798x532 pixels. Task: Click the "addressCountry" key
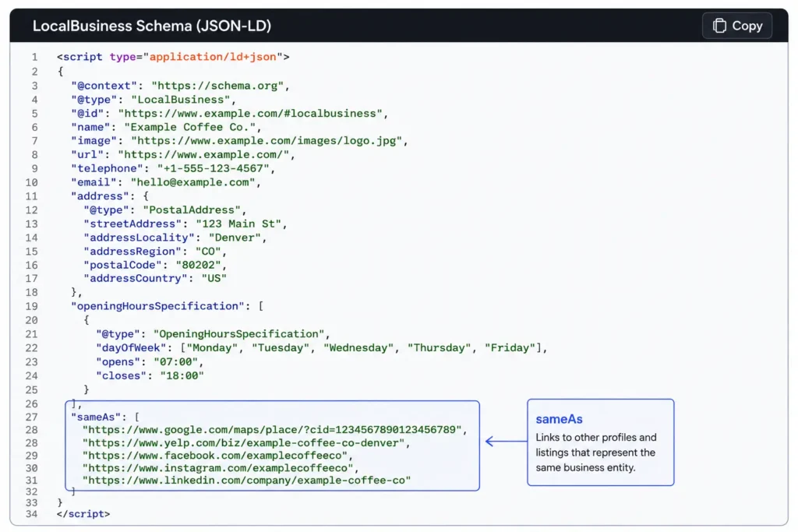pyautogui.click(x=136, y=278)
